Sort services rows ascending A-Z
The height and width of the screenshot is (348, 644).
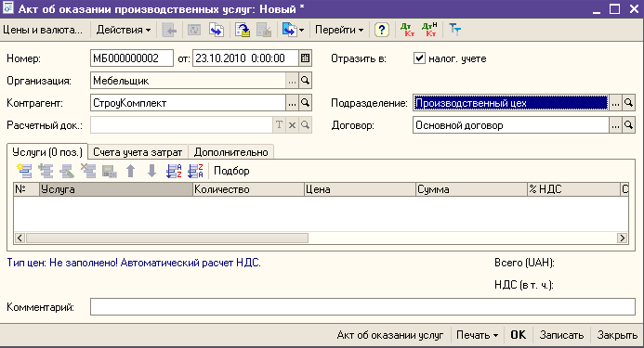(x=174, y=171)
